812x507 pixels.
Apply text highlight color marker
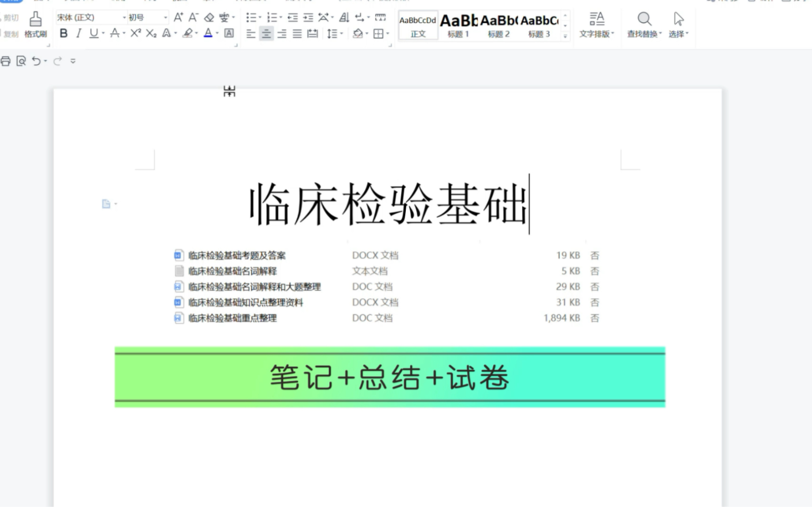tap(188, 34)
